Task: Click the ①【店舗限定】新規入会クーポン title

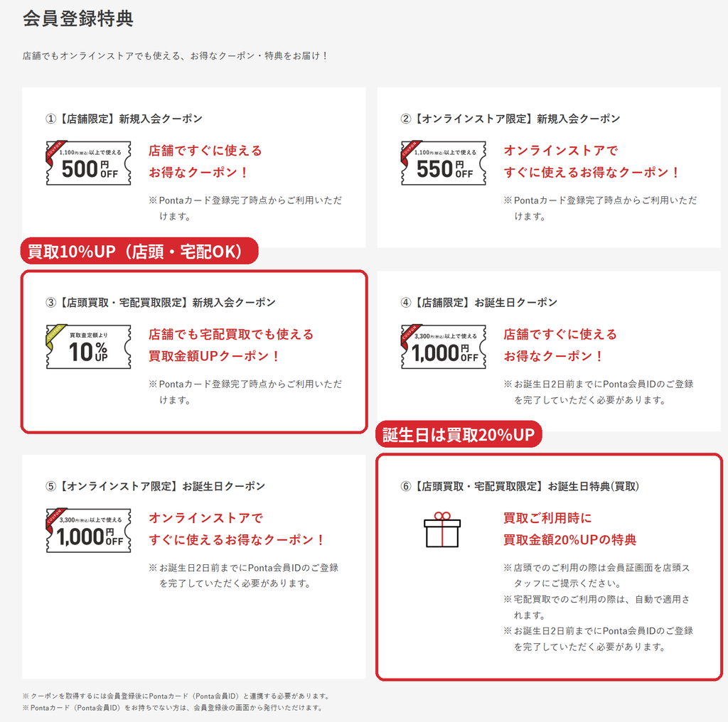Action: [x=124, y=119]
